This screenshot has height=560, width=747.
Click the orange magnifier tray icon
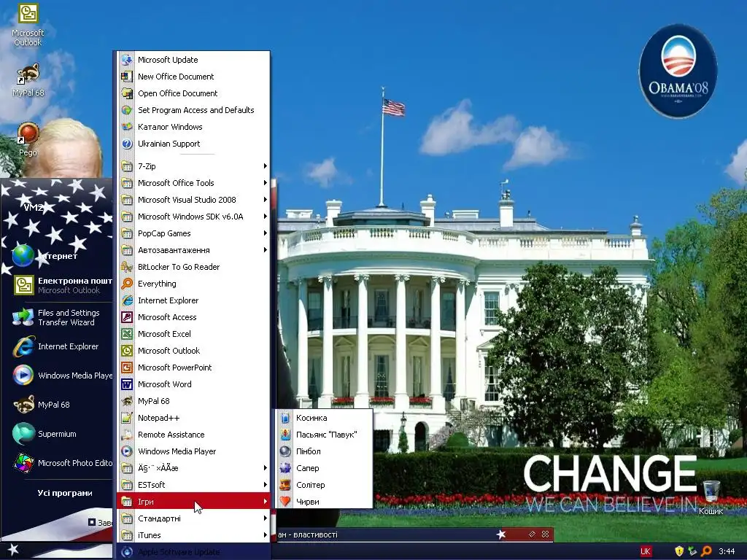pos(706,551)
